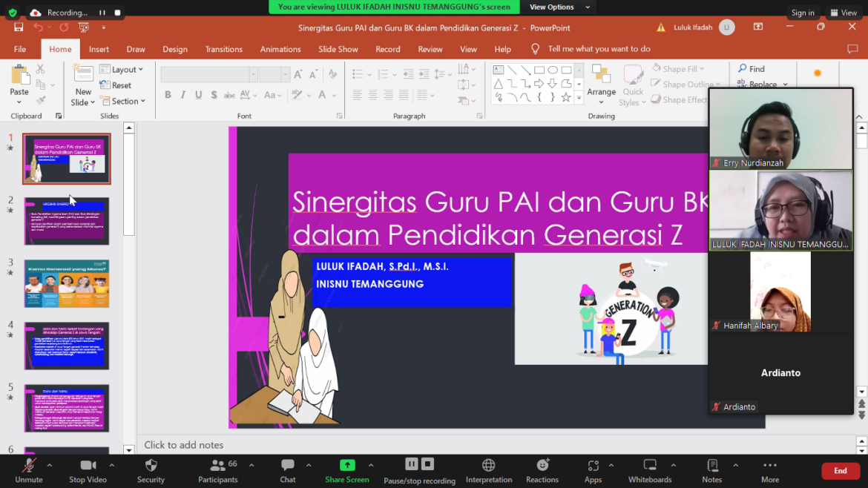The height and width of the screenshot is (488, 868).
Task: Click the End meeting button
Action: point(840,470)
